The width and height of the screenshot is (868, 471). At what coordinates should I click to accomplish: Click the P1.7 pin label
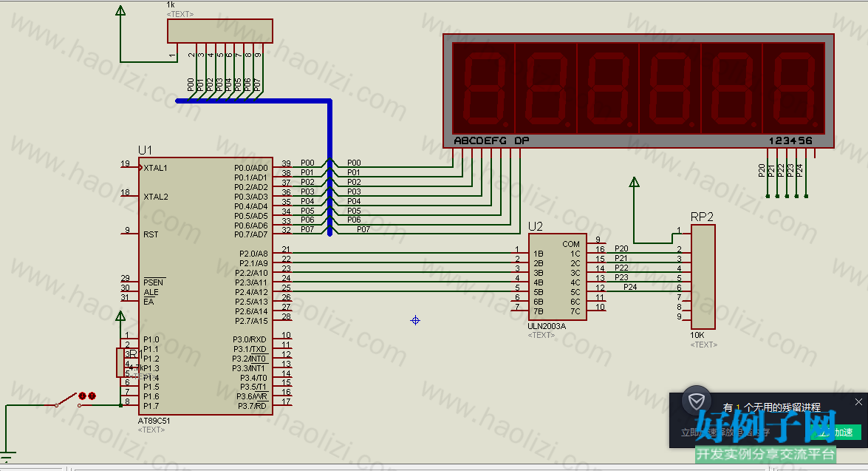(151, 406)
